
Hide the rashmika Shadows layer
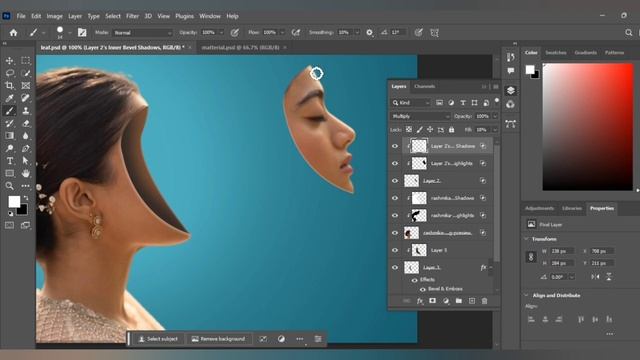tap(395, 198)
